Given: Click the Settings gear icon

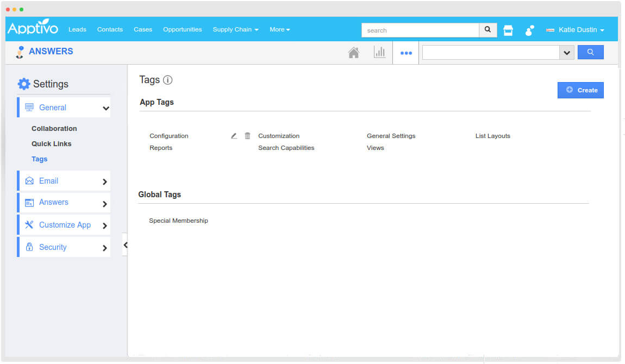Looking at the screenshot, I should 24,84.
